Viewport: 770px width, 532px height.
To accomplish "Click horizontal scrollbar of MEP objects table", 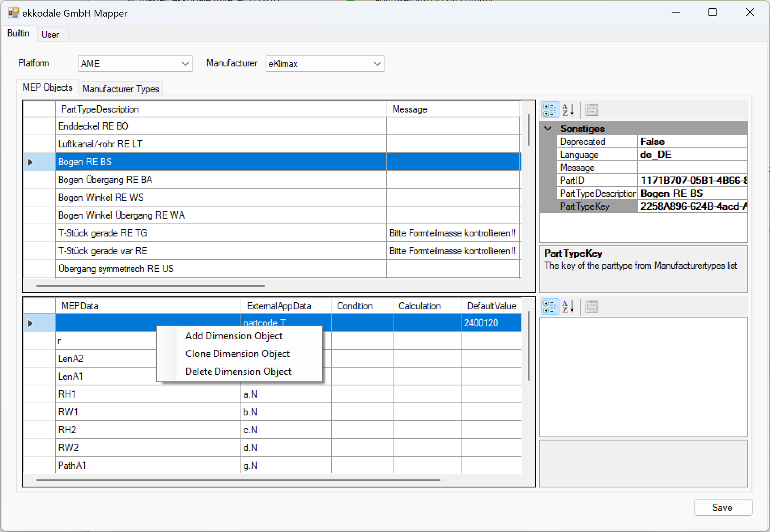I will point(150,286).
